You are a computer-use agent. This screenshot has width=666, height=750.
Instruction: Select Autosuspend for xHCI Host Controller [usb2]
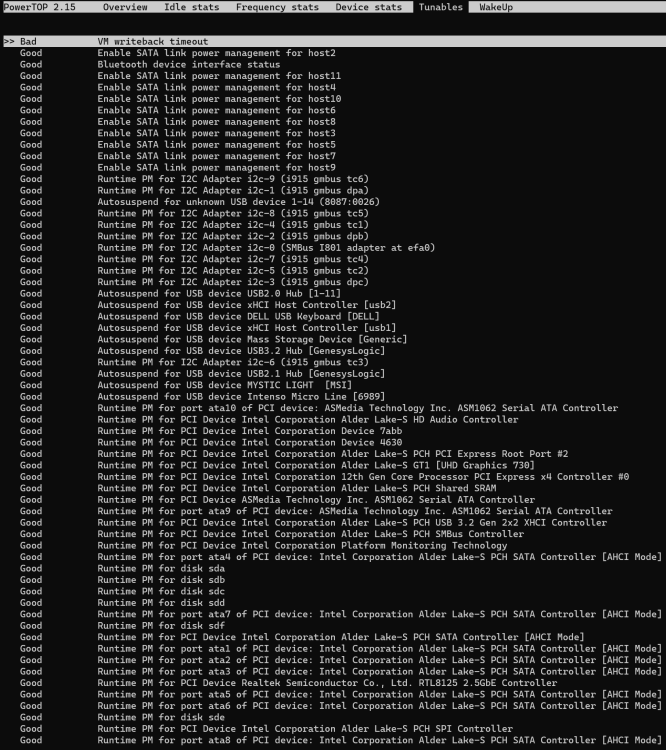coord(208,305)
